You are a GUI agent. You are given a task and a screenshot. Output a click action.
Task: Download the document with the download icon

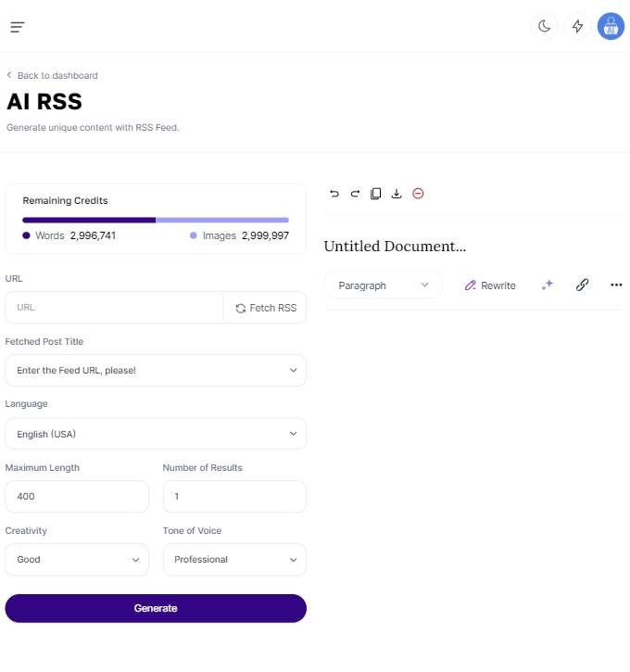click(x=397, y=194)
